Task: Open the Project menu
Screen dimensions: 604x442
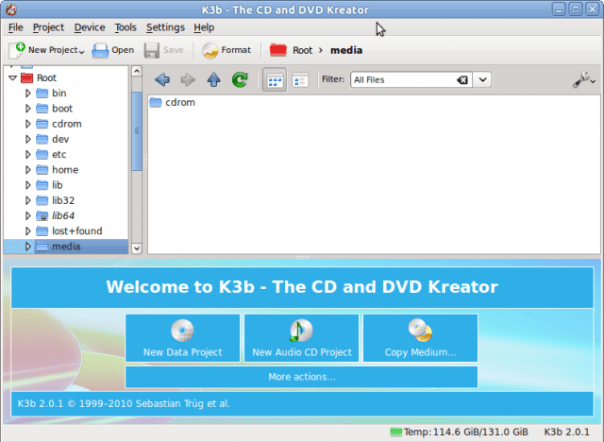Action: pos(48,27)
